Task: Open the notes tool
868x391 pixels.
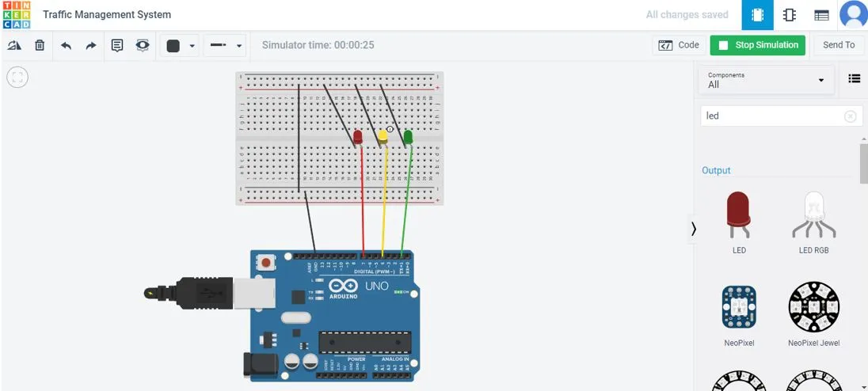Action: 117,45
